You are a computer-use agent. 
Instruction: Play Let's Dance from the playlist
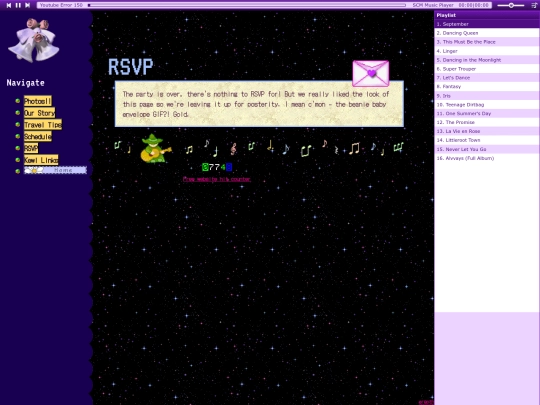pos(487,78)
